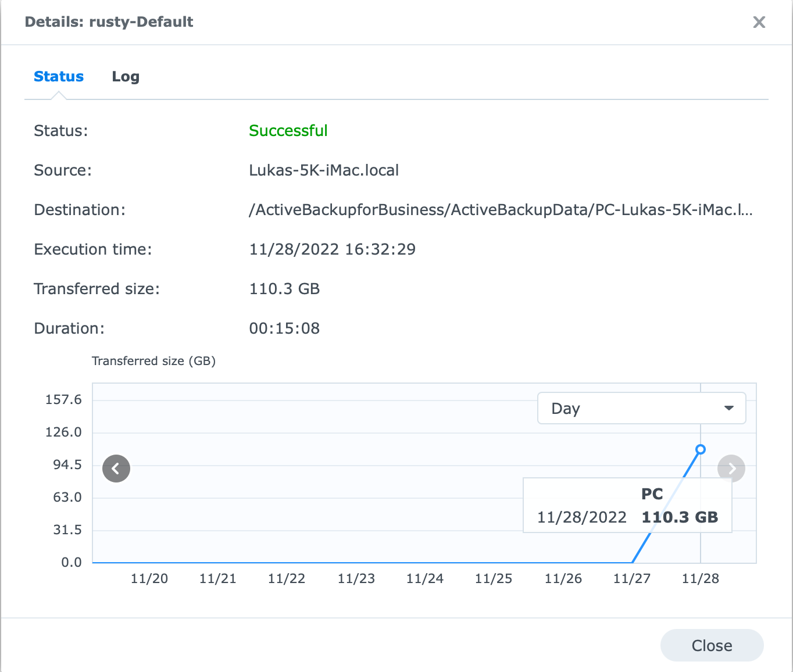Click the Transferred size (GB) chart title
Screen dimensions: 793x672
tap(153, 361)
